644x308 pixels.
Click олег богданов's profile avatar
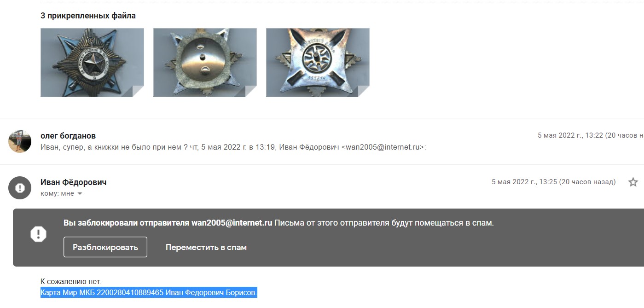20,141
